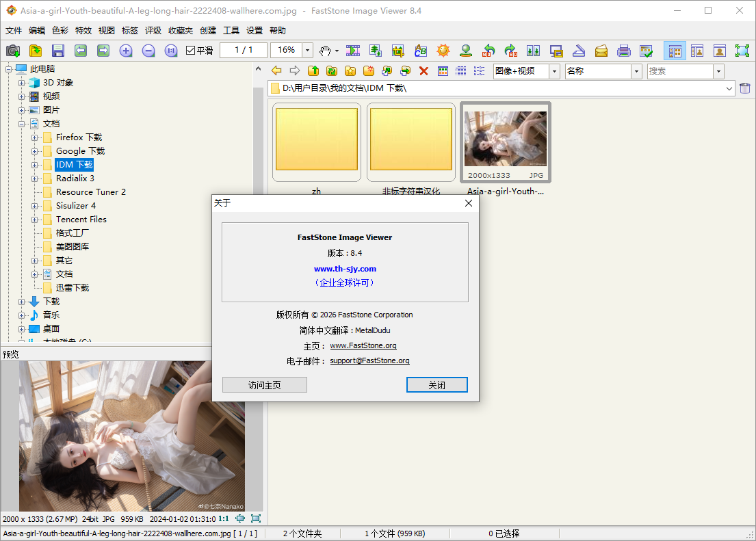Click the clone stamp icon
Image resolution: width=756 pixels, height=541 pixels.
466,51
